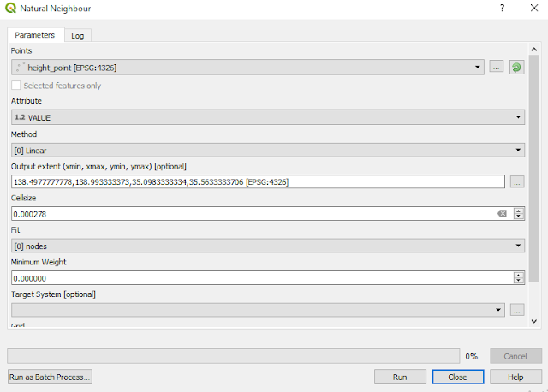Open the Points layer browse button
The image size is (548, 392).
coord(497,67)
